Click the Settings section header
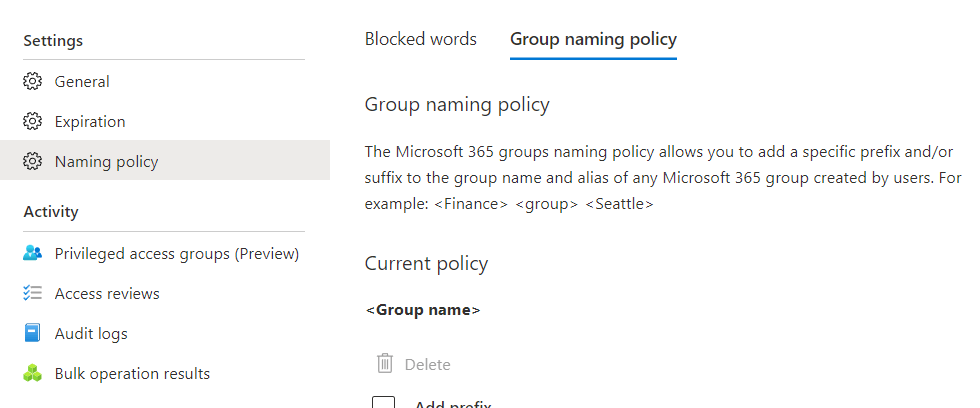This screenshot has height=408, width=980. pos(53,41)
